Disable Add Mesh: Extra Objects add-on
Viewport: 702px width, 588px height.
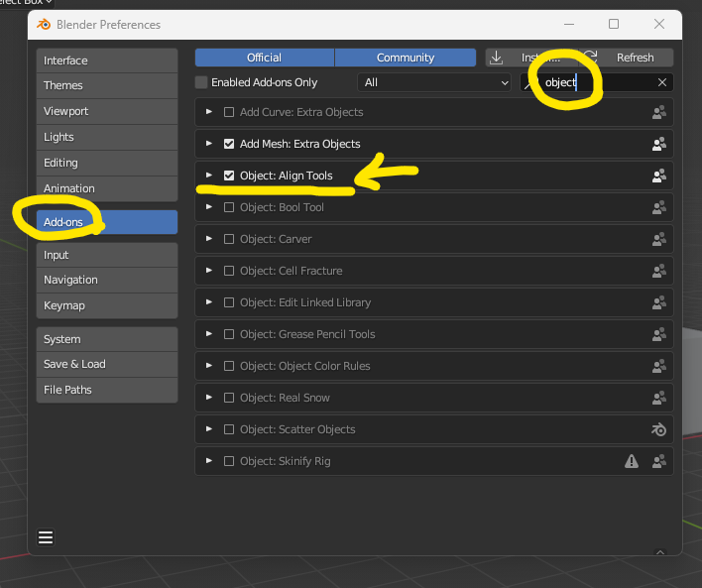[229, 144]
